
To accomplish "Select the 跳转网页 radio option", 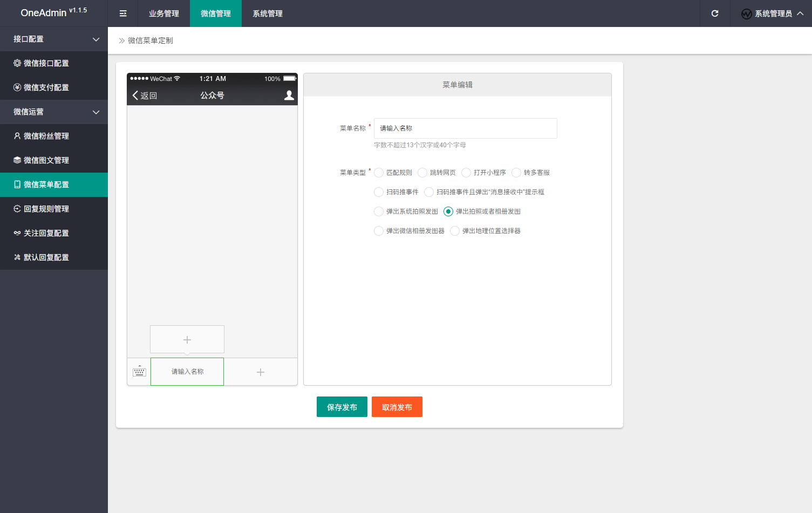I will click(x=422, y=173).
